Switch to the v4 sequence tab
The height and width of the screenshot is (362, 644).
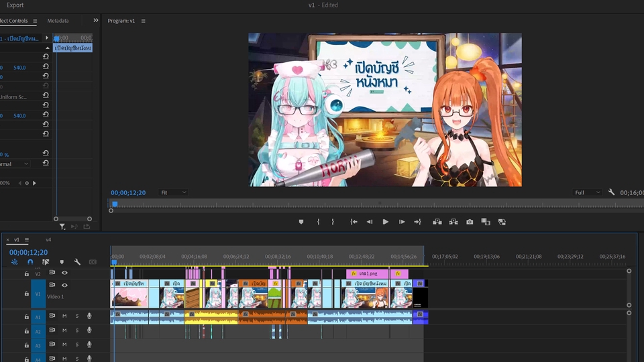(48, 240)
